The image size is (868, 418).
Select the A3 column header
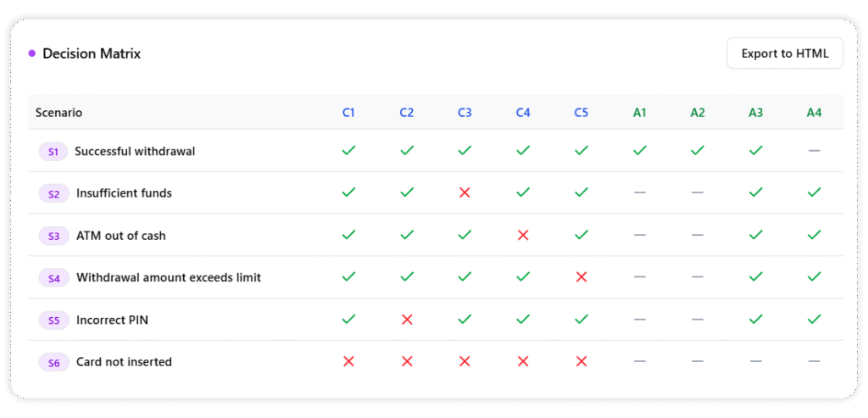click(755, 112)
